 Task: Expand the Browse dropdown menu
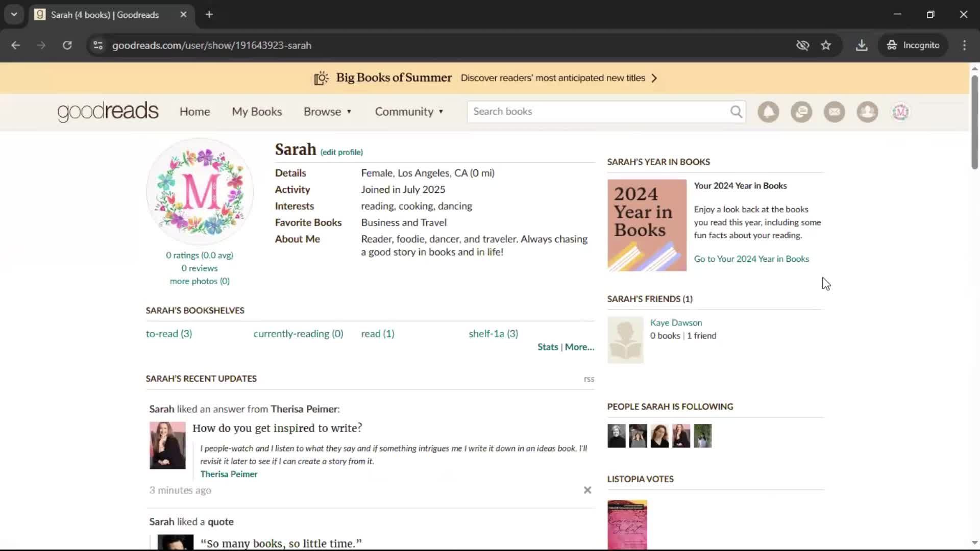pyautogui.click(x=328, y=111)
